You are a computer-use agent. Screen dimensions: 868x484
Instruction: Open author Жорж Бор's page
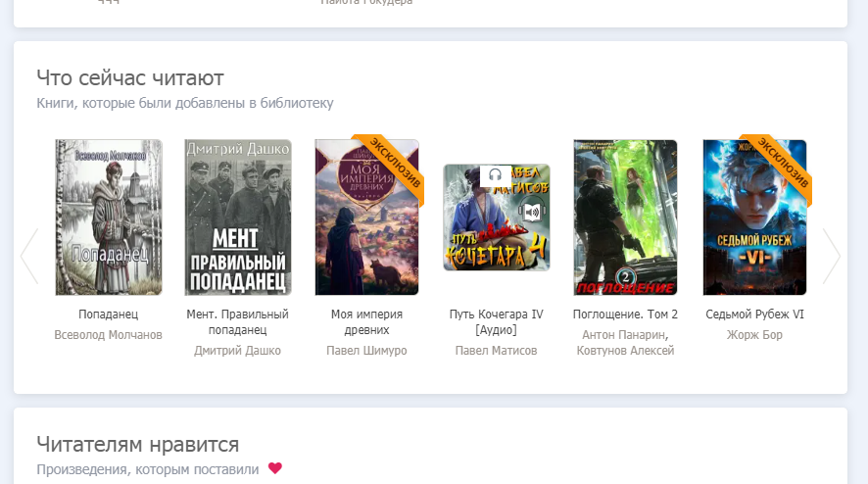[754, 335]
